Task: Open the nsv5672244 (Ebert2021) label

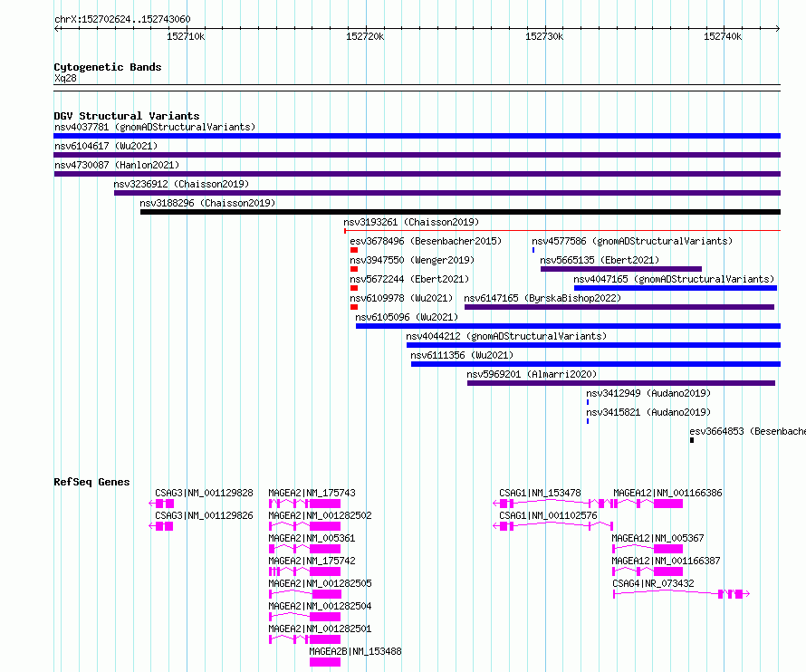Action: (x=409, y=279)
